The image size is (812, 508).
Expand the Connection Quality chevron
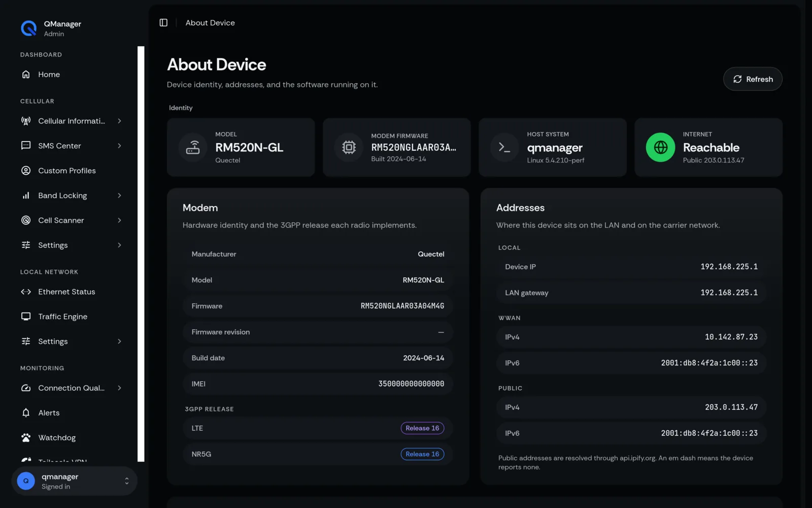120,388
